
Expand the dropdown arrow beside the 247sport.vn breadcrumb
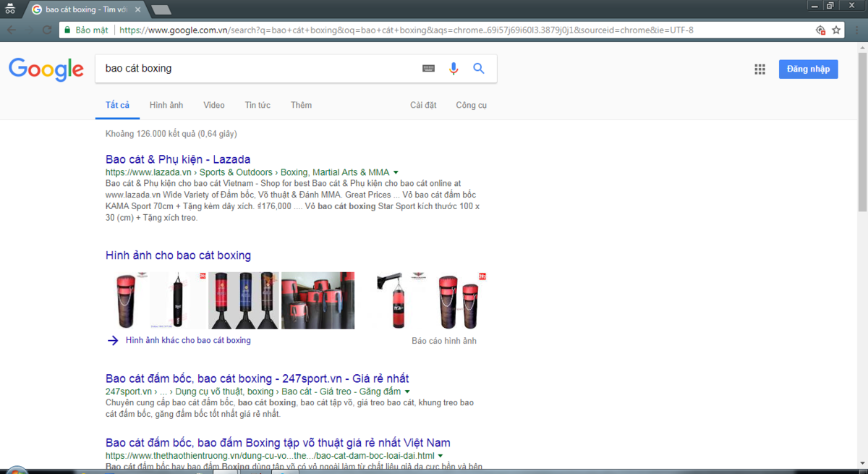tap(407, 392)
